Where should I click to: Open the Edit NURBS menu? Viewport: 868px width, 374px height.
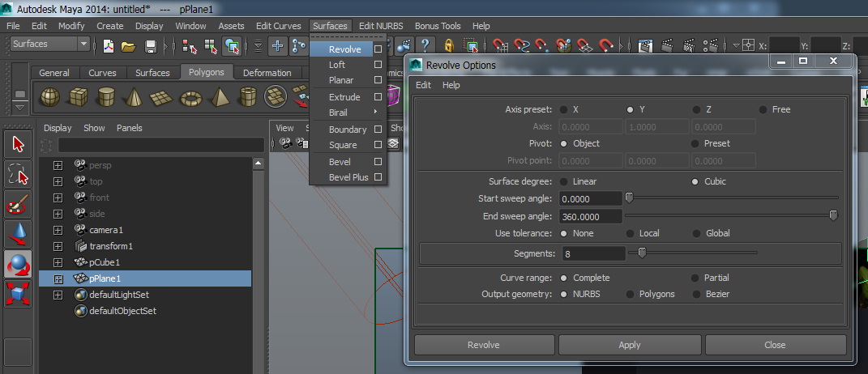click(381, 26)
